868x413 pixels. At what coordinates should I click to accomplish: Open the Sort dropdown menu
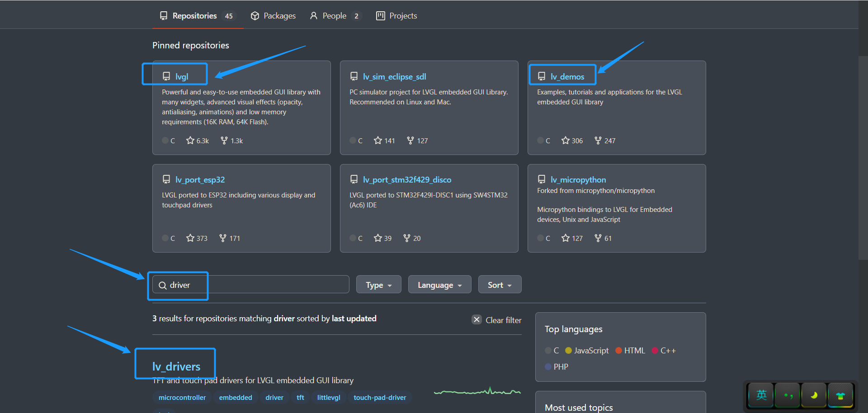pyautogui.click(x=500, y=285)
